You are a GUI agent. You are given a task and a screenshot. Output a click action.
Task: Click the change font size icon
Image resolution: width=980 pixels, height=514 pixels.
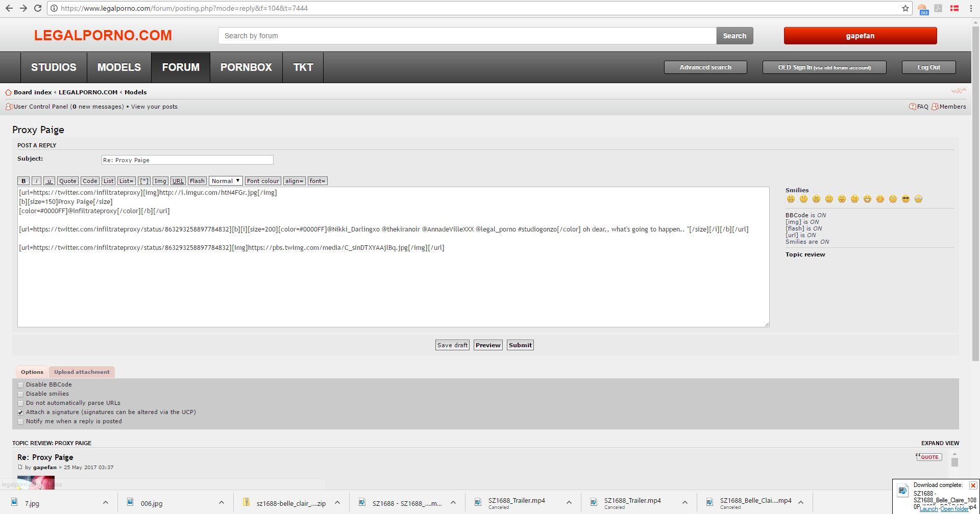coord(958,91)
